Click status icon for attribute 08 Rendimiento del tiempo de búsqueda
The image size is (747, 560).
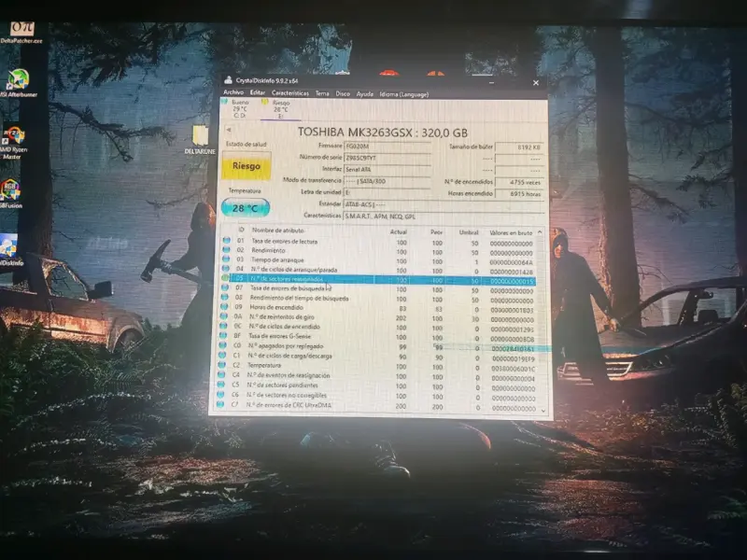pyautogui.click(x=224, y=297)
